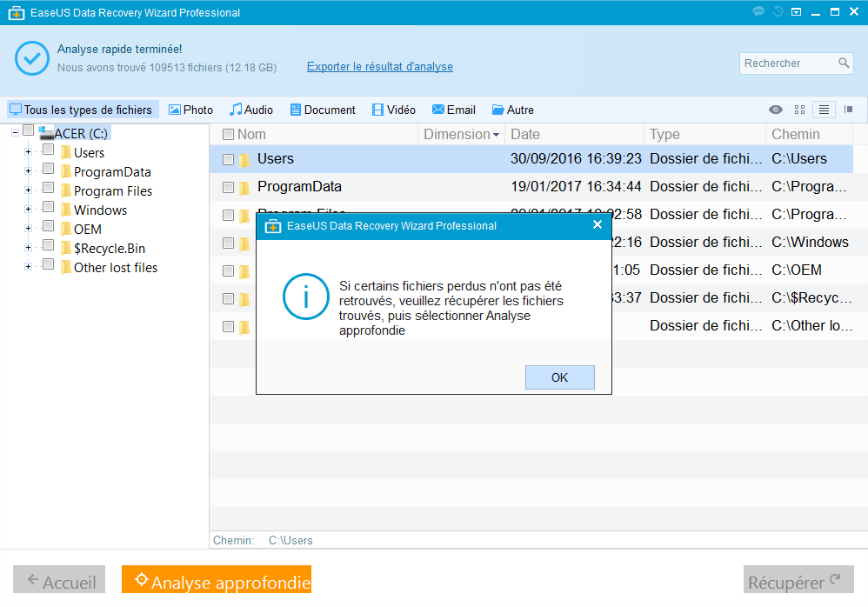Click the search magnifier icon

point(843,63)
